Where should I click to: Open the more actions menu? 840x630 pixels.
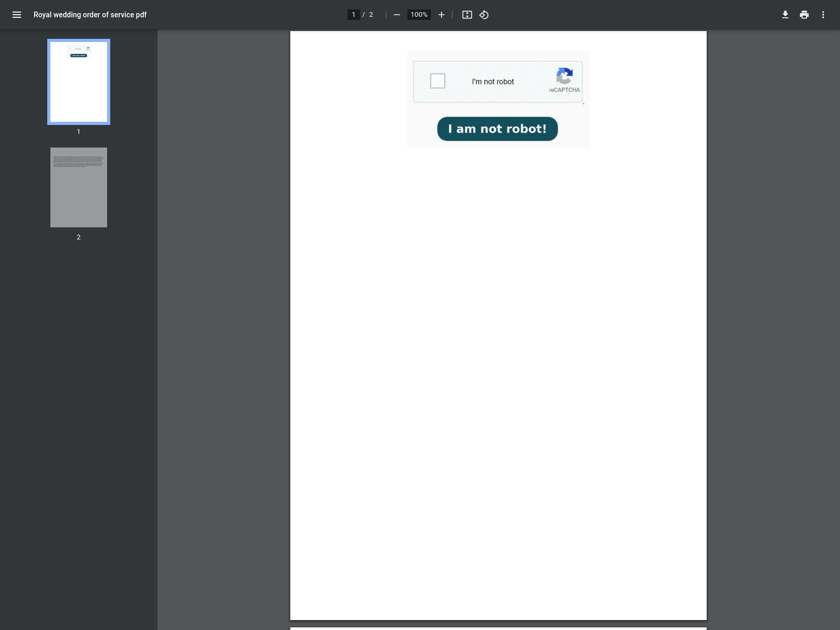823,15
